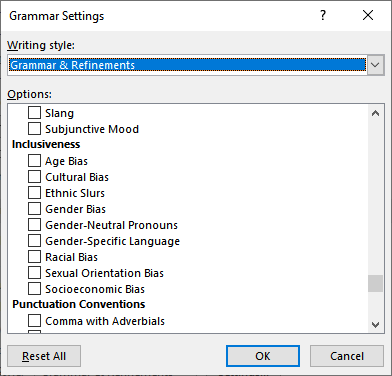Click the Writing style label
Screen dimensions: 392x376
[41, 45]
